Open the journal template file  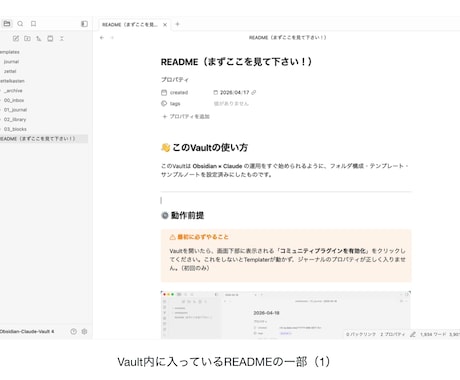coord(11,62)
